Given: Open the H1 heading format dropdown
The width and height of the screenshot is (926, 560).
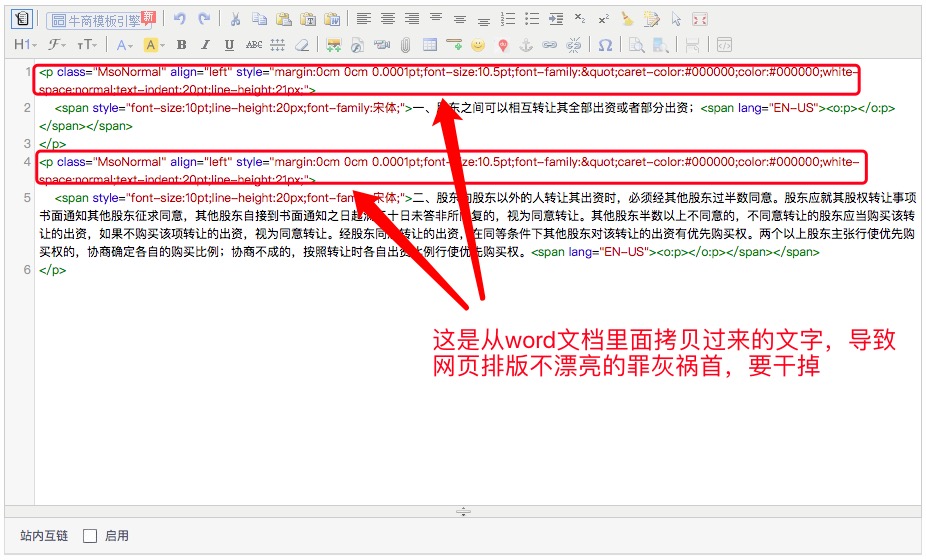Looking at the screenshot, I should [25, 45].
